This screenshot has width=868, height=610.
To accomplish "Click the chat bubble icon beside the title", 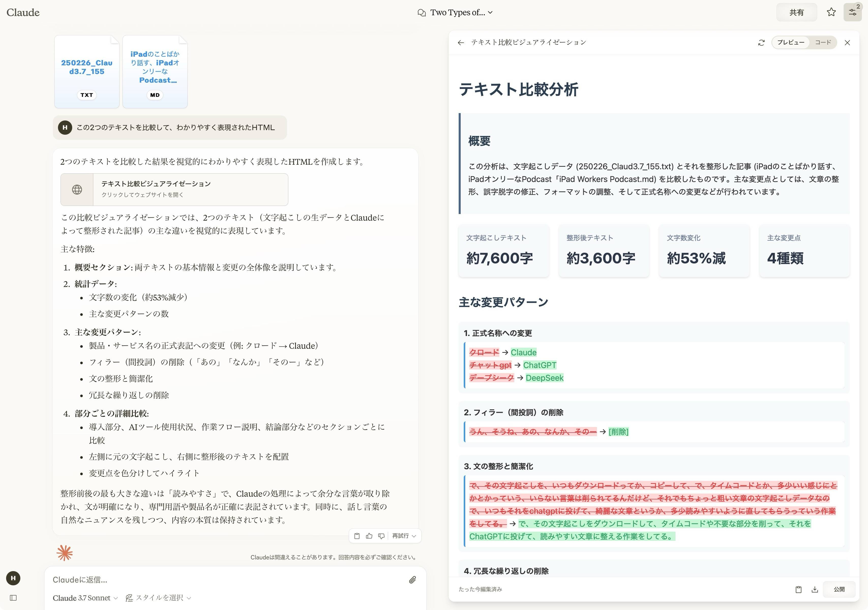I will tap(422, 13).
